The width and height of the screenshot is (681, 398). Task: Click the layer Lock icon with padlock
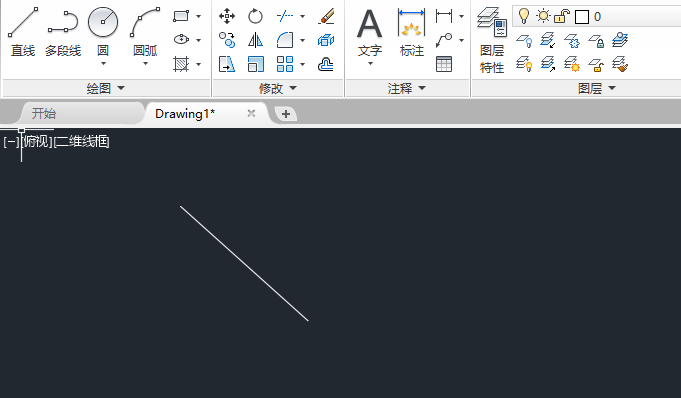tap(596, 40)
